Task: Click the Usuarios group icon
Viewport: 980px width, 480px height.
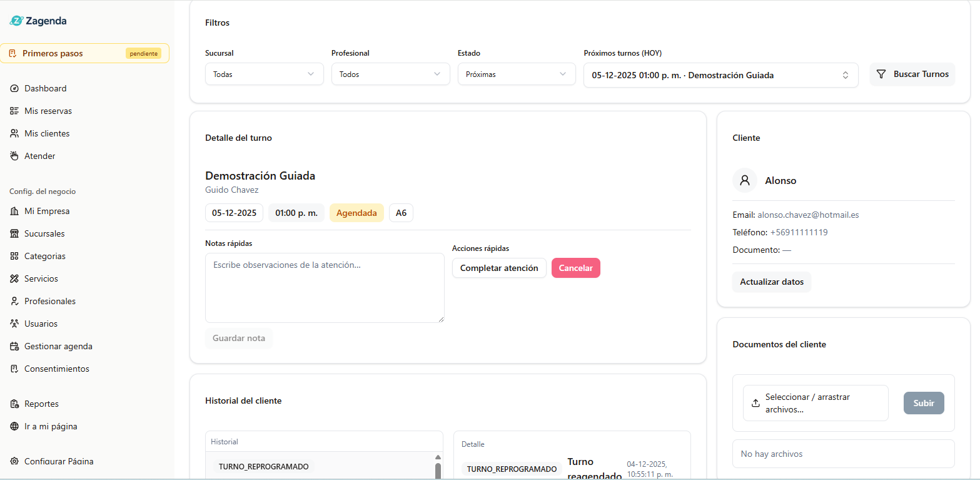Action: (14, 324)
